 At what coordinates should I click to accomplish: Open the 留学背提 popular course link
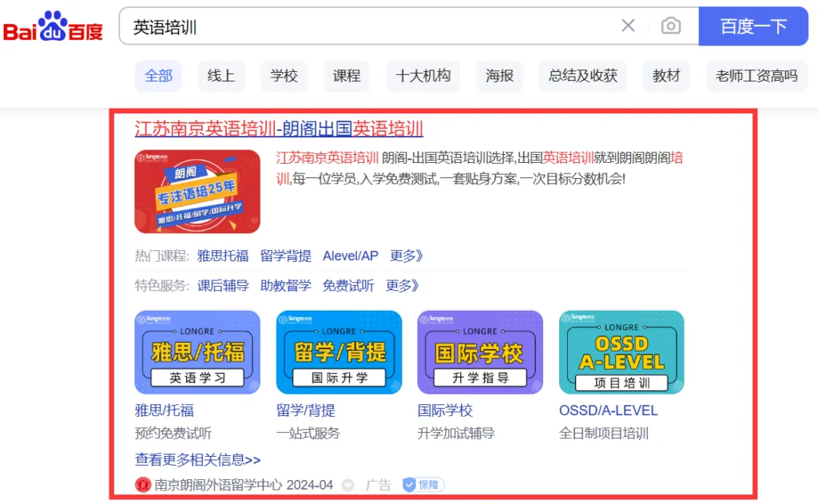point(285,256)
